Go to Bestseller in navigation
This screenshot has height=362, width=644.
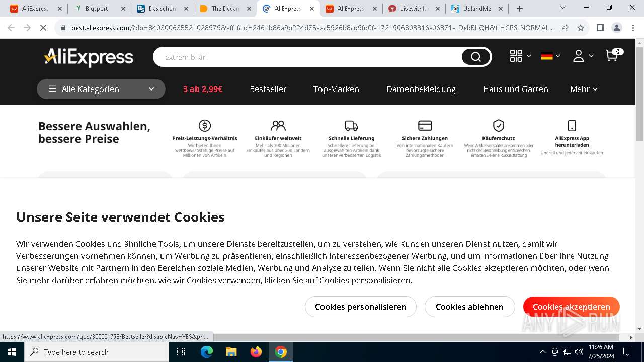pos(268,89)
